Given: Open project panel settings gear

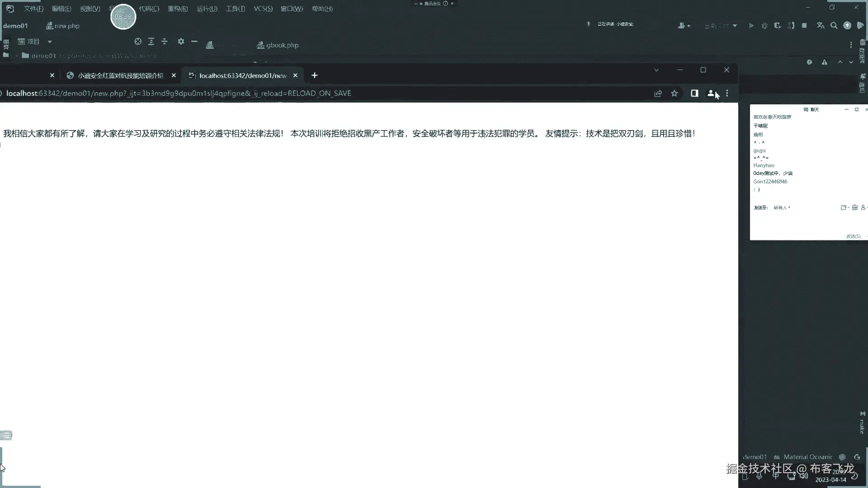Looking at the screenshot, I should (x=181, y=42).
